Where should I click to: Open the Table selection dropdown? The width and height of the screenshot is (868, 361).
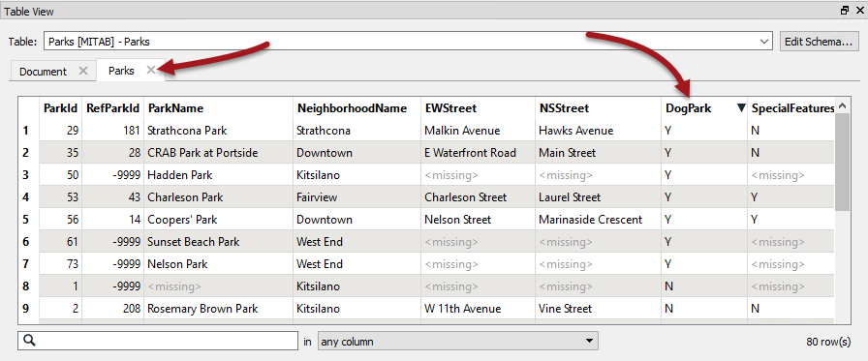click(x=765, y=42)
